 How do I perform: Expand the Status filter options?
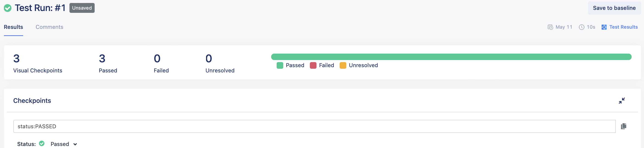click(75, 144)
